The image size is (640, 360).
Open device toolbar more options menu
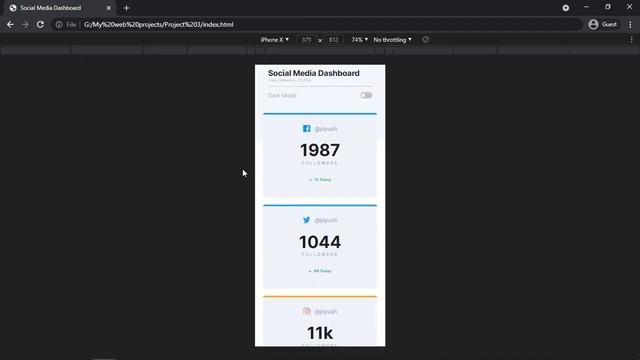[631, 40]
